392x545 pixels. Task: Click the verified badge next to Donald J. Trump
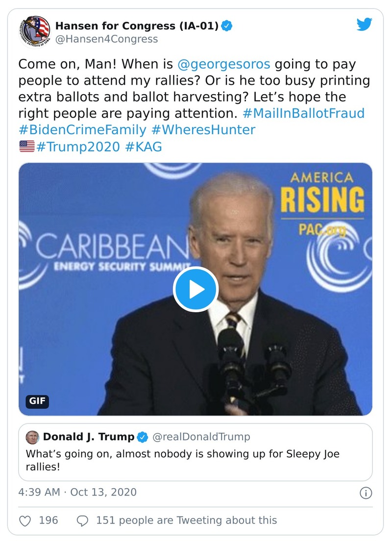coord(143,437)
